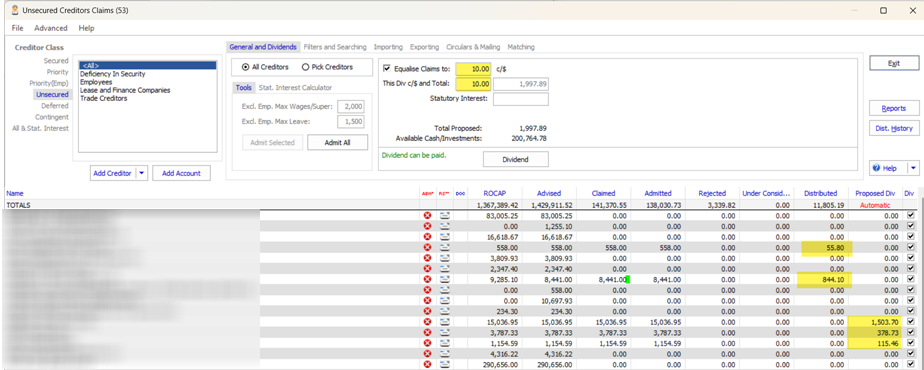This screenshot has width=924, height=370.
Task: Select the Secured creditor class
Action: tap(56, 61)
